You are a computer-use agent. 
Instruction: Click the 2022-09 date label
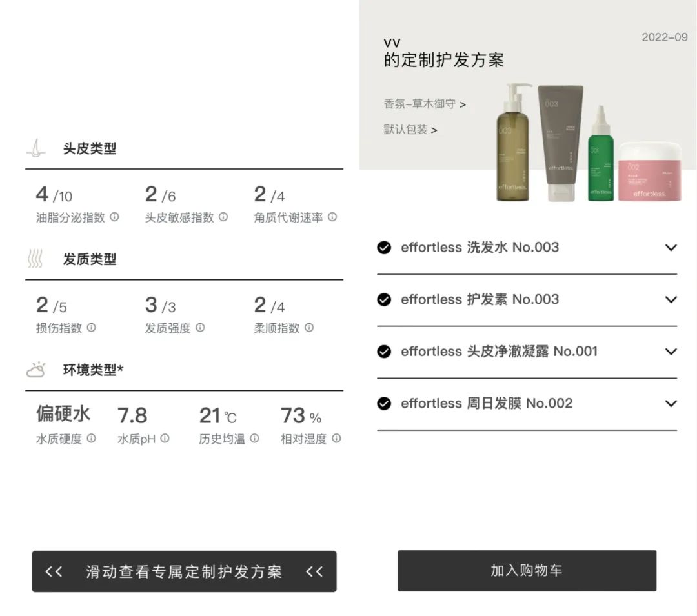(665, 37)
